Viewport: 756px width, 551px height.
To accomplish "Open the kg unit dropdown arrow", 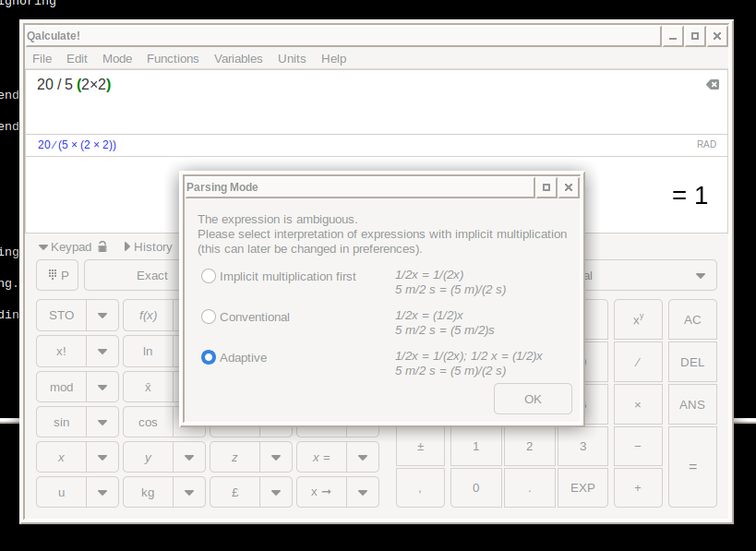I will (x=189, y=492).
